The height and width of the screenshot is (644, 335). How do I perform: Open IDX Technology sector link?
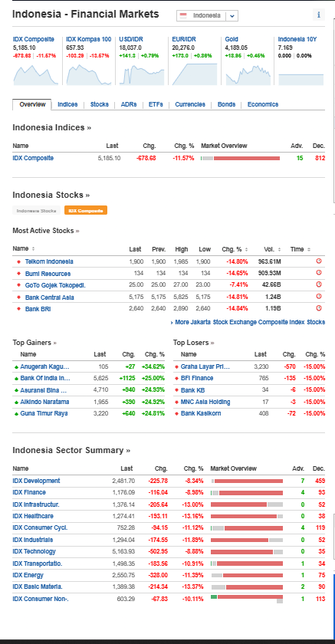click(34, 551)
